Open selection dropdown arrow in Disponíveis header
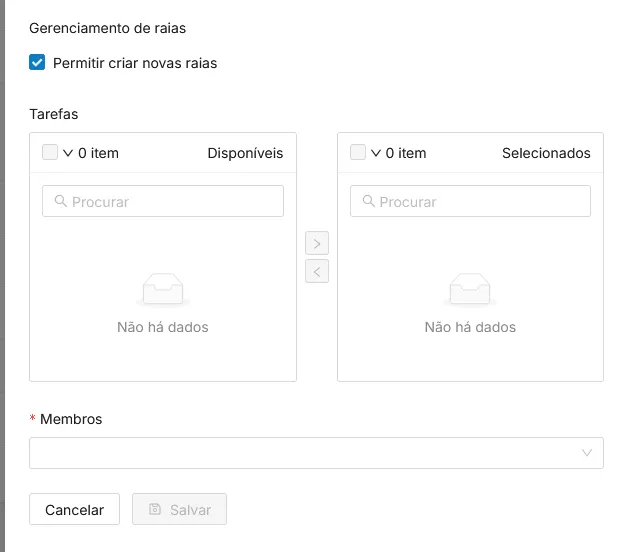Viewport: 617px width, 552px height. (68, 153)
